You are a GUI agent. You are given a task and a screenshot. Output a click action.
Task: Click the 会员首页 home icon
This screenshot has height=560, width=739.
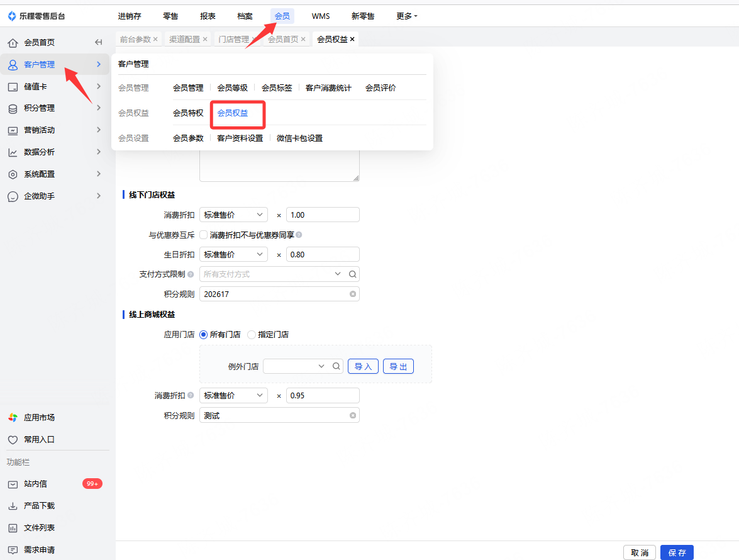(13, 43)
